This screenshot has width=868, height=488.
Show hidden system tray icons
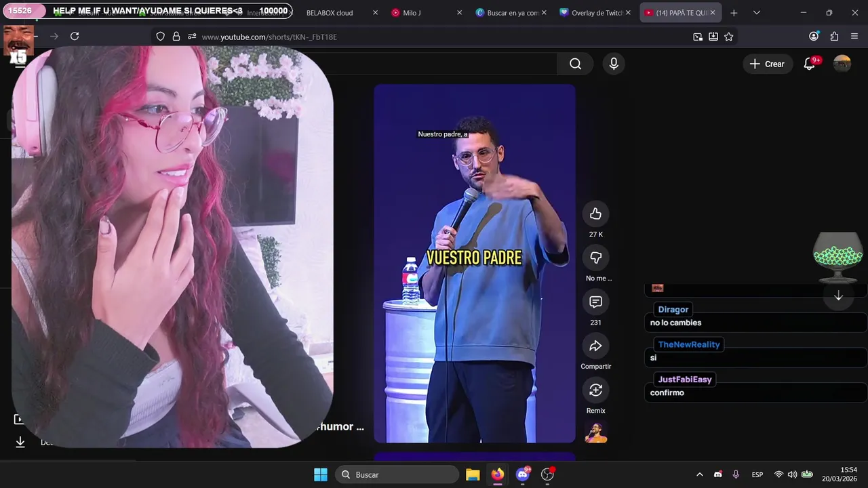700,474
